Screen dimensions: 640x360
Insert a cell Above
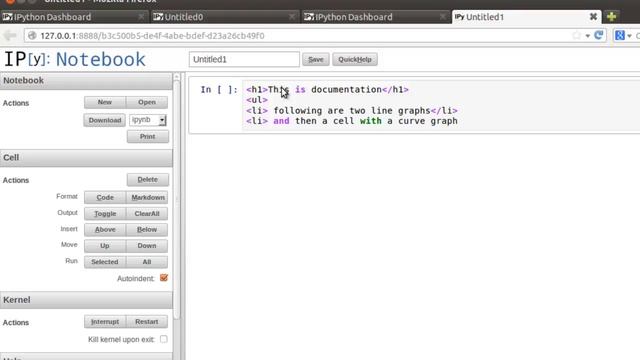pos(105,229)
